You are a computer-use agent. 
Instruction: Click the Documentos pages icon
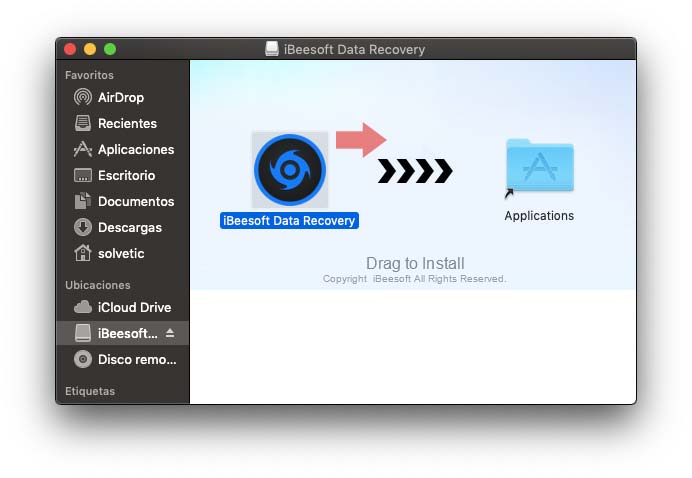click(x=83, y=201)
